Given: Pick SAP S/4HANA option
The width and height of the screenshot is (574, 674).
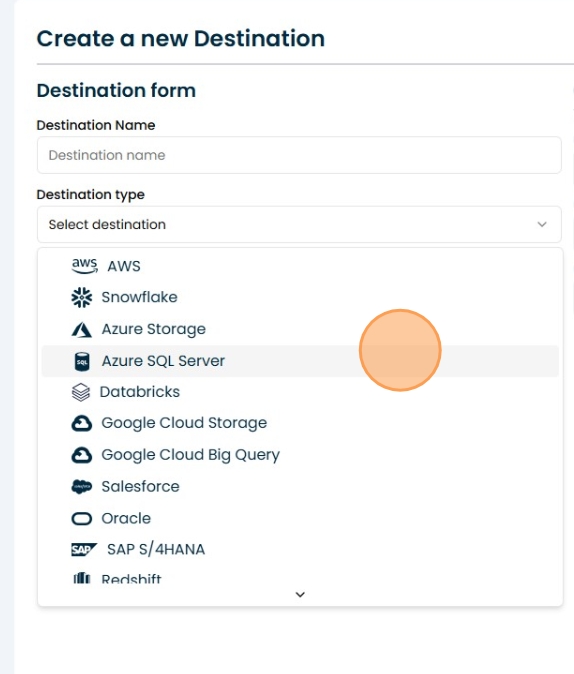Looking at the screenshot, I should [300, 549].
